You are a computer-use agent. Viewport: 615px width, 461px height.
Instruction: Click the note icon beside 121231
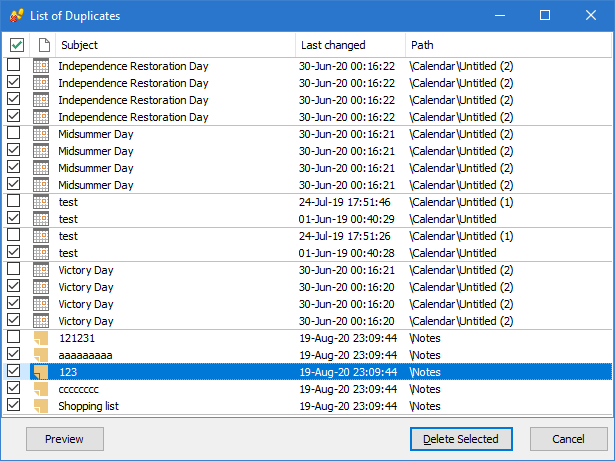tap(41, 338)
